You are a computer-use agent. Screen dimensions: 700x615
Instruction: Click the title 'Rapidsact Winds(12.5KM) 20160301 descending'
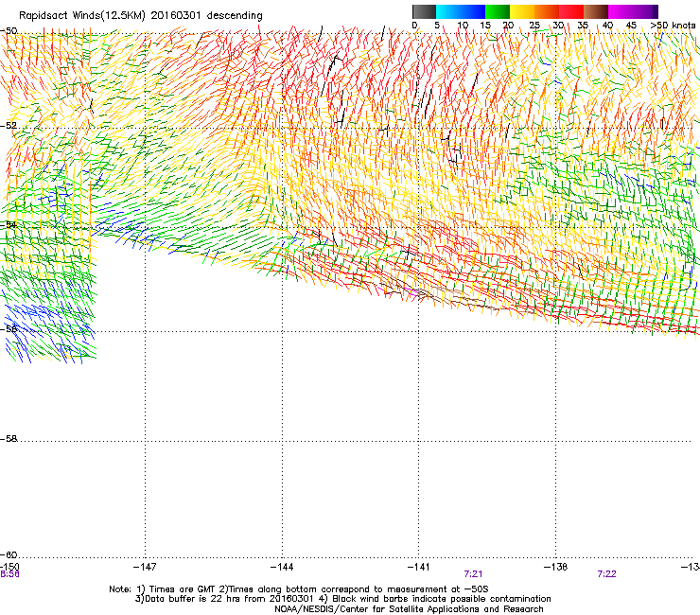pos(141,16)
